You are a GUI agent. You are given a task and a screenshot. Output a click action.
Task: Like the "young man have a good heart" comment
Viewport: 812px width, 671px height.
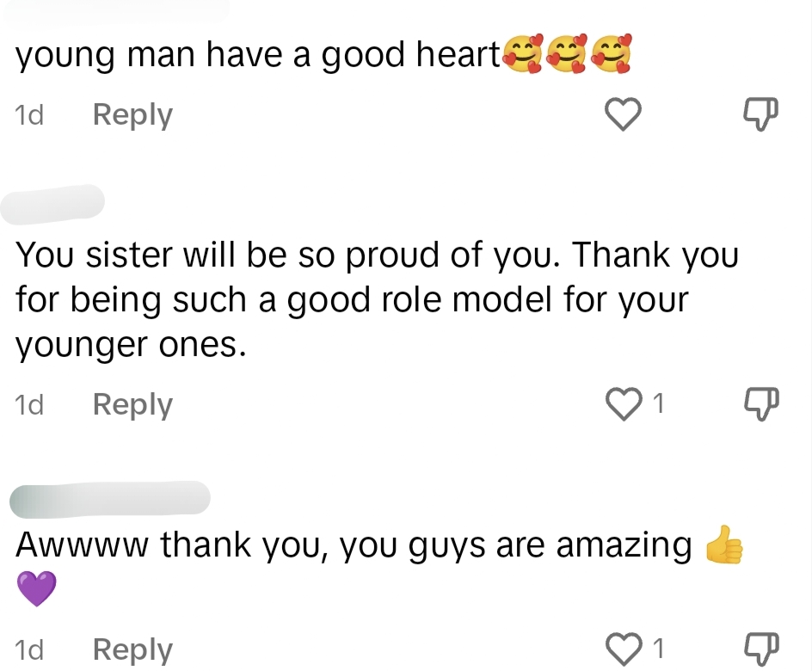click(x=623, y=114)
